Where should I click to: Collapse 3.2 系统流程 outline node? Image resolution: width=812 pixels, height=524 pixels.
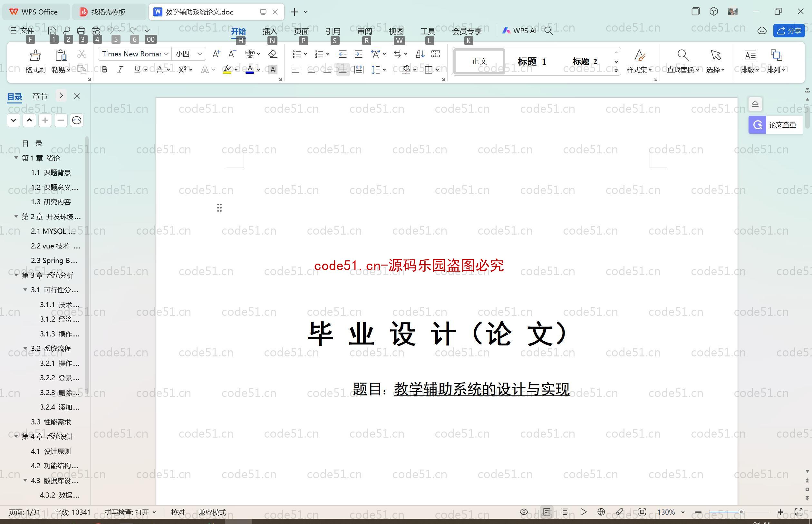click(25, 348)
